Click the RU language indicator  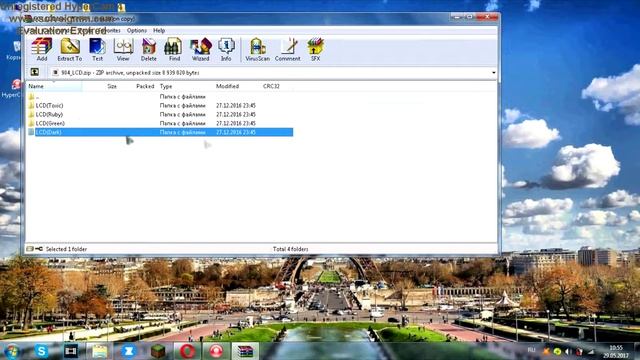point(531,350)
